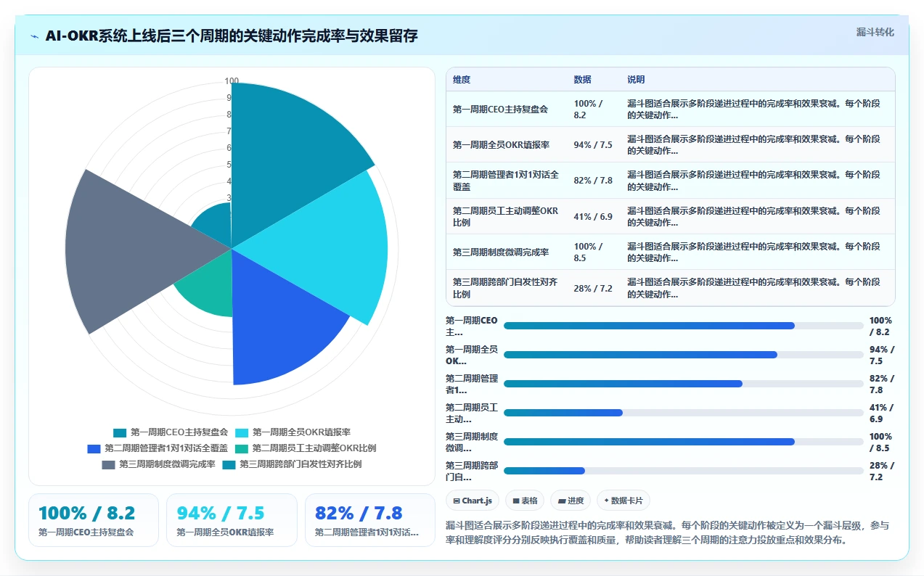Click progress bar for 第三周期跨部门自...
Viewport: 924px width, 576px height.
coord(684,471)
